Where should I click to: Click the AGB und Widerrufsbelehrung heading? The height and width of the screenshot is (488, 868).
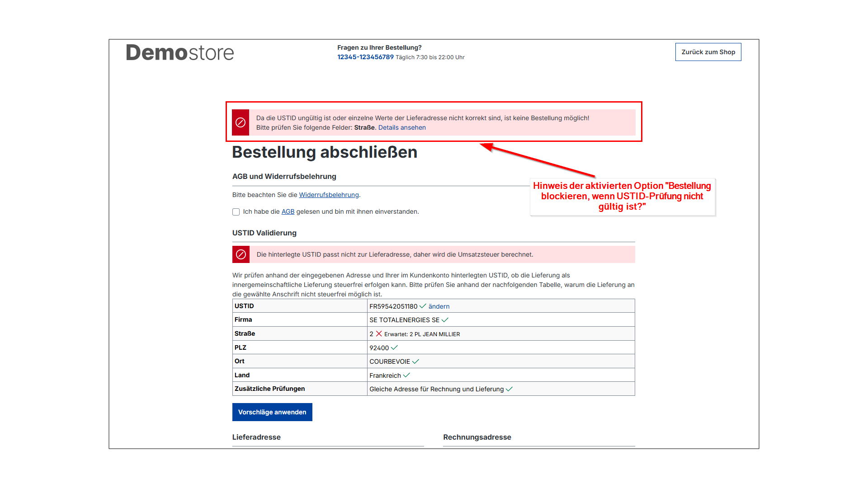[284, 176]
